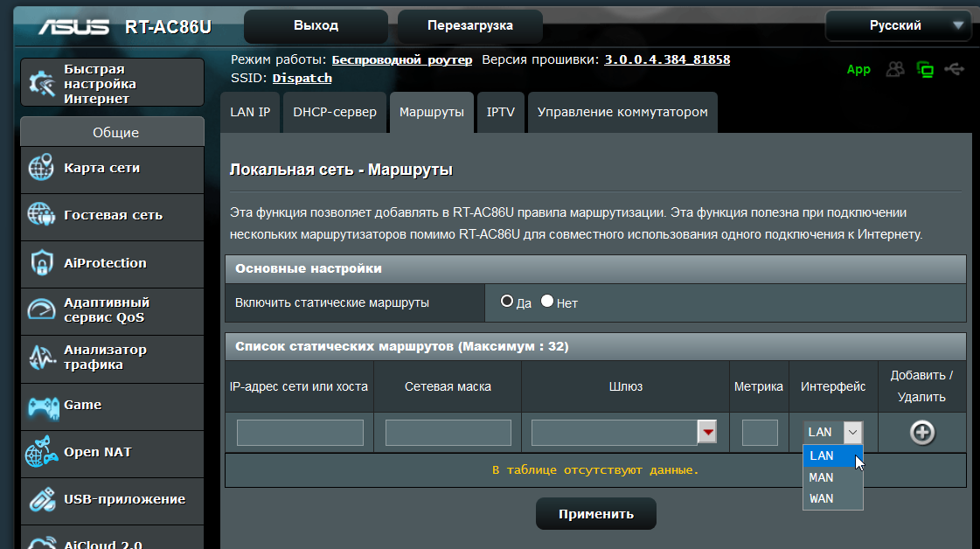
Task: Click the Анализатор трафика icon
Action: tap(41, 357)
